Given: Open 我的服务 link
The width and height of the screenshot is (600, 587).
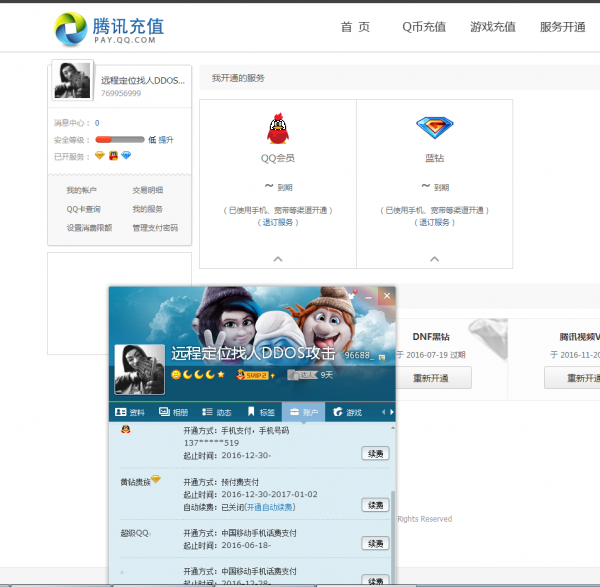Looking at the screenshot, I should [x=148, y=209].
